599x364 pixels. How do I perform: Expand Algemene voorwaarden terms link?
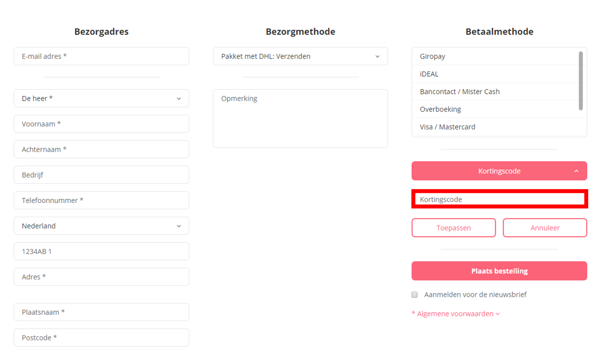[456, 314]
